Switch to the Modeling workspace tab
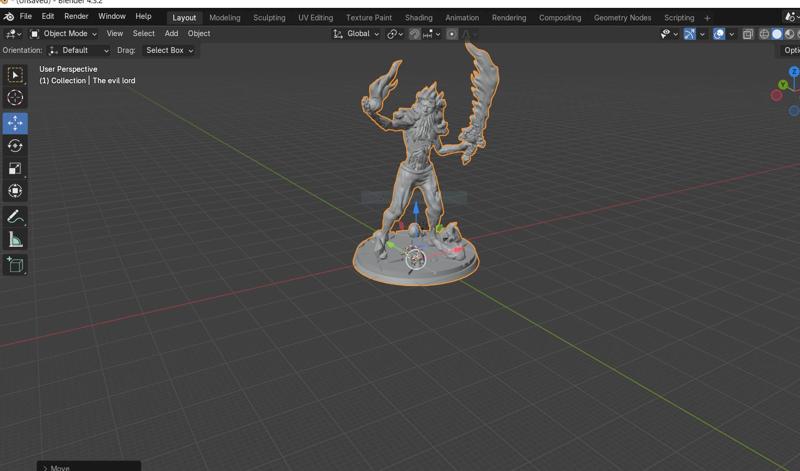Image resolution: width=800 pixels, height=471 pixels. click(224, 17)
